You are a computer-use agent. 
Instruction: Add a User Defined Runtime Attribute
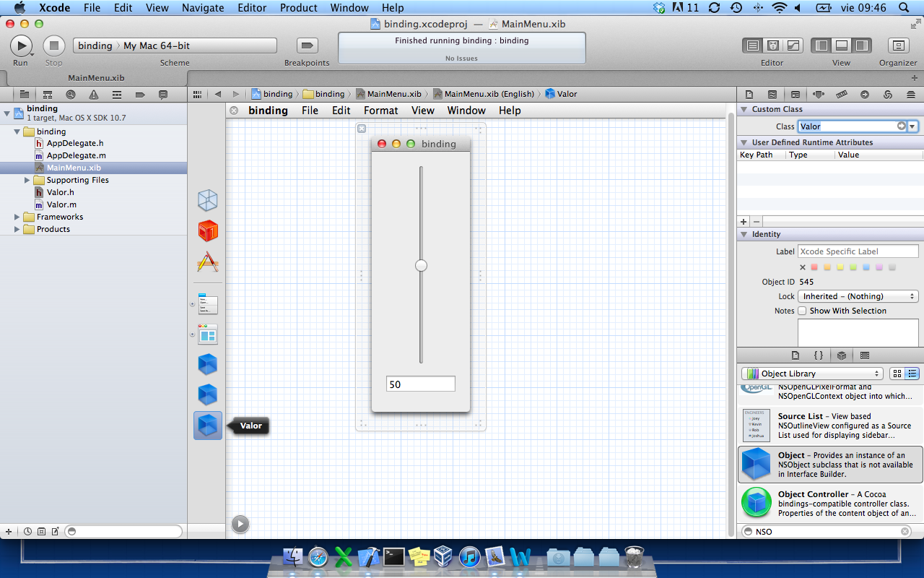point(744,221)
